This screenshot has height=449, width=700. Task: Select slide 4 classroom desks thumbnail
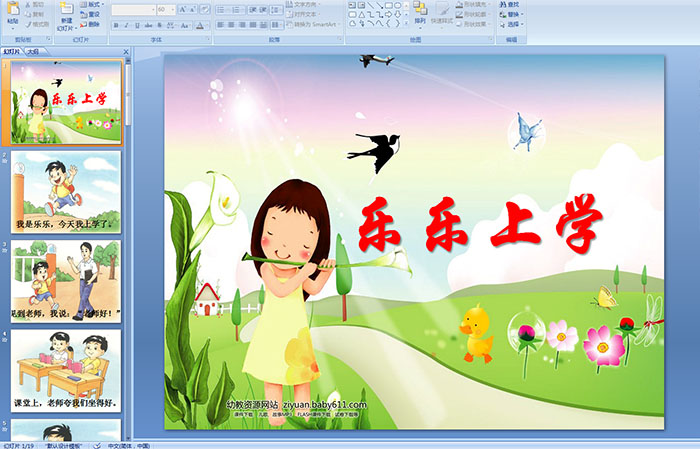[x=66, y=370]
